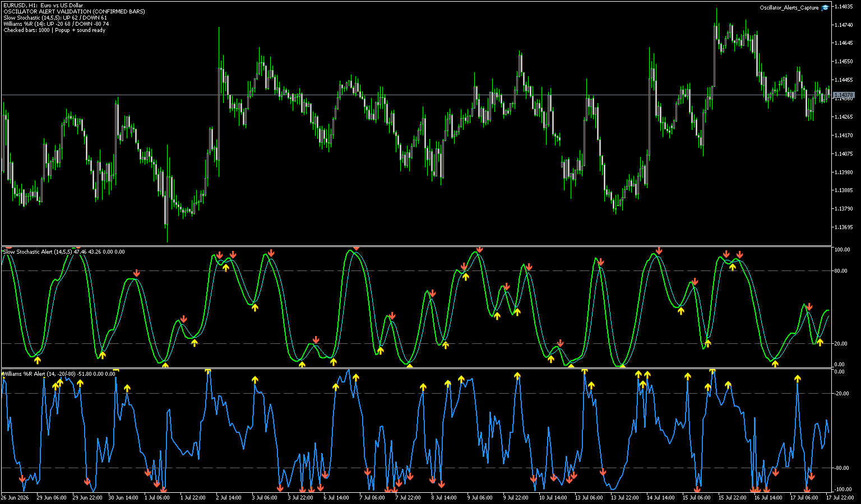Click the current price tag 1.14378
Screen dimensions: 861x504
tap(843, 95)
